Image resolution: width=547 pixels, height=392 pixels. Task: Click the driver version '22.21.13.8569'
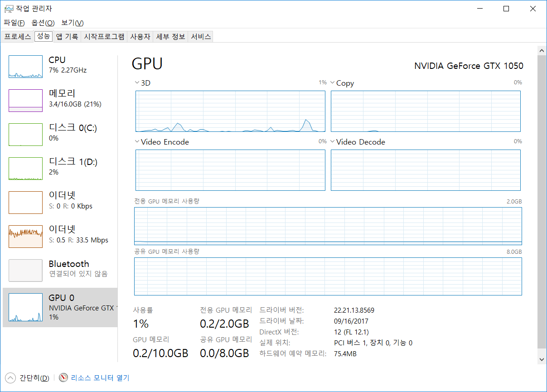354,310
